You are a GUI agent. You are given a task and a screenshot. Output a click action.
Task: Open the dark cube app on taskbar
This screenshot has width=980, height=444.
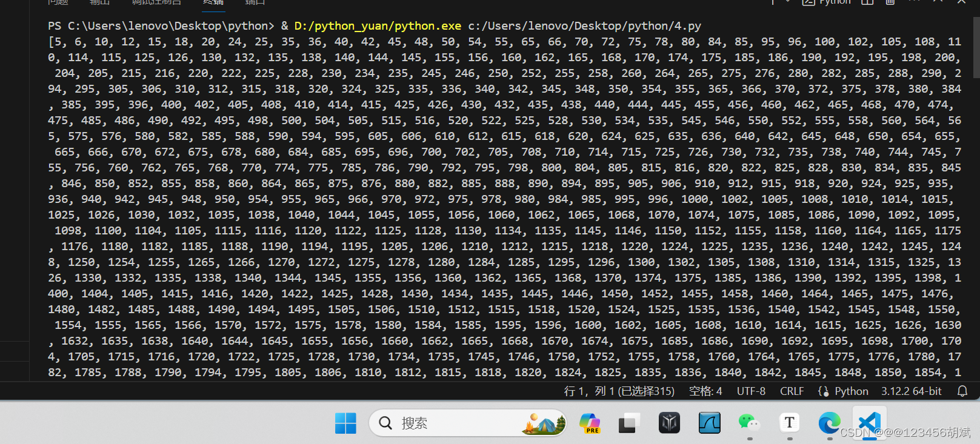(x=669, y=423)
